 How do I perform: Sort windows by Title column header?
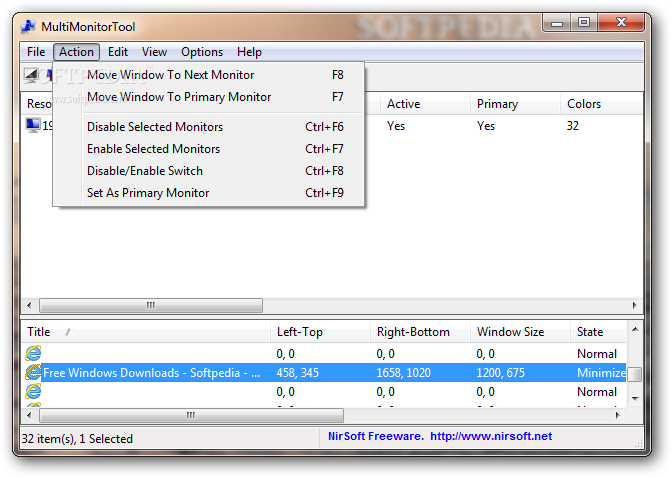click(146, 332)
